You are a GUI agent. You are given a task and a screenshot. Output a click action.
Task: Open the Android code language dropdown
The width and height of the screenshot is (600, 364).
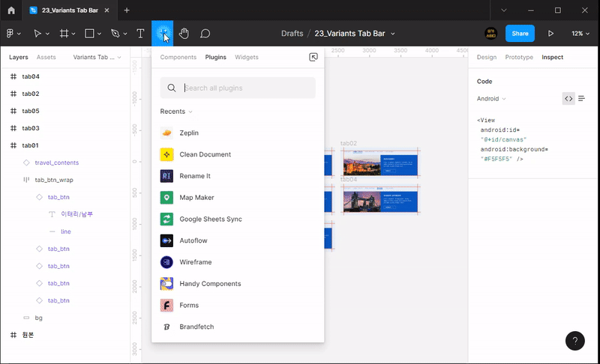491,99
